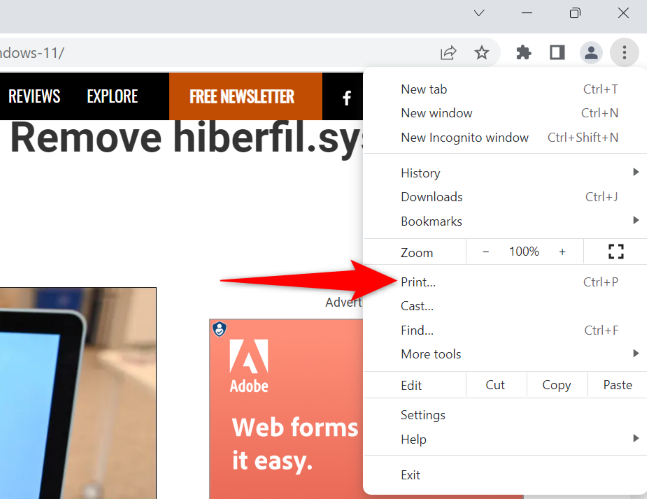647x499 pixels.
Task: Close the Chrome window
Action: pos(623,13)
